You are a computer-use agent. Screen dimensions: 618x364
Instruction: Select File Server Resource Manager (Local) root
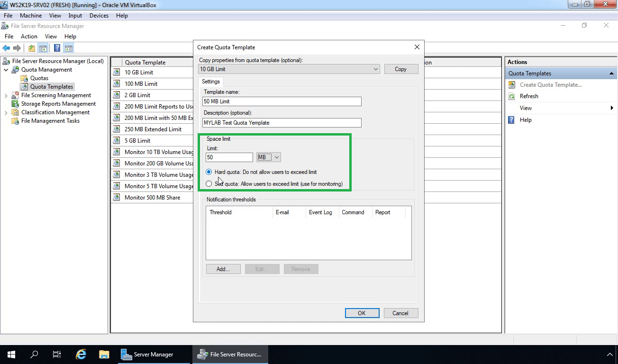tap(58, 61)
